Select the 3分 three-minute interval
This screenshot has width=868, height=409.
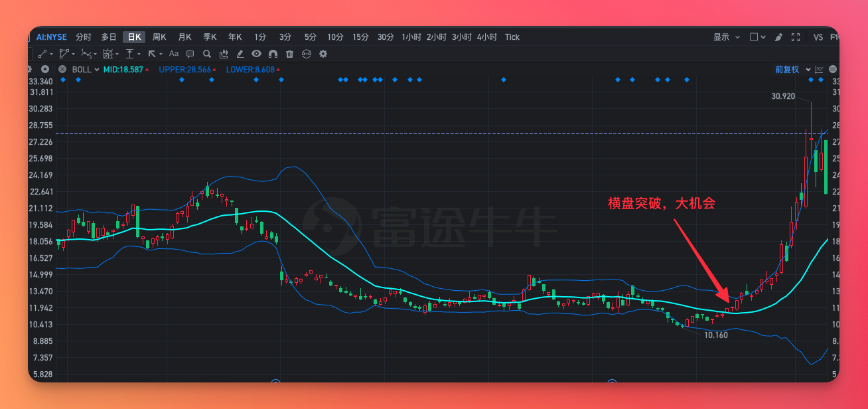(285, 37)
